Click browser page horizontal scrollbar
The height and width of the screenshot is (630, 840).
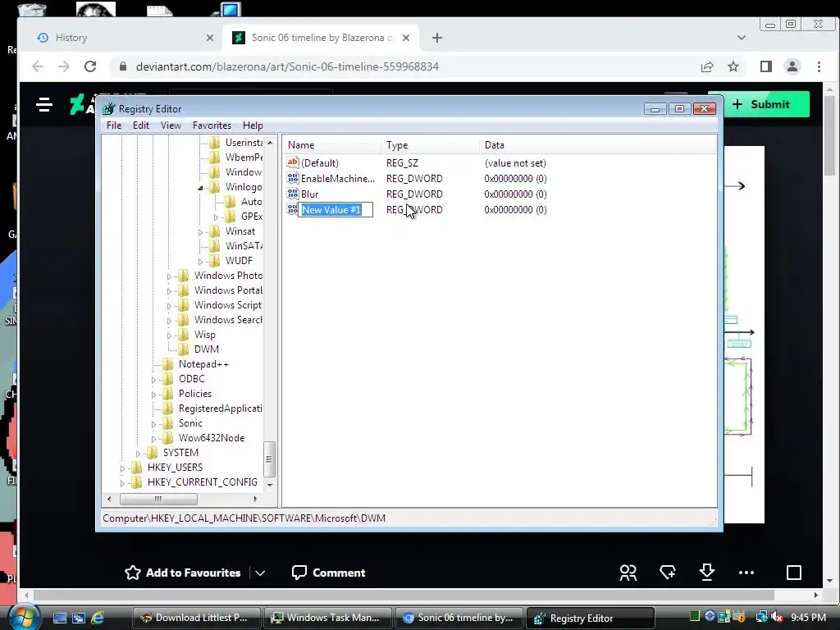pos(404,595)
